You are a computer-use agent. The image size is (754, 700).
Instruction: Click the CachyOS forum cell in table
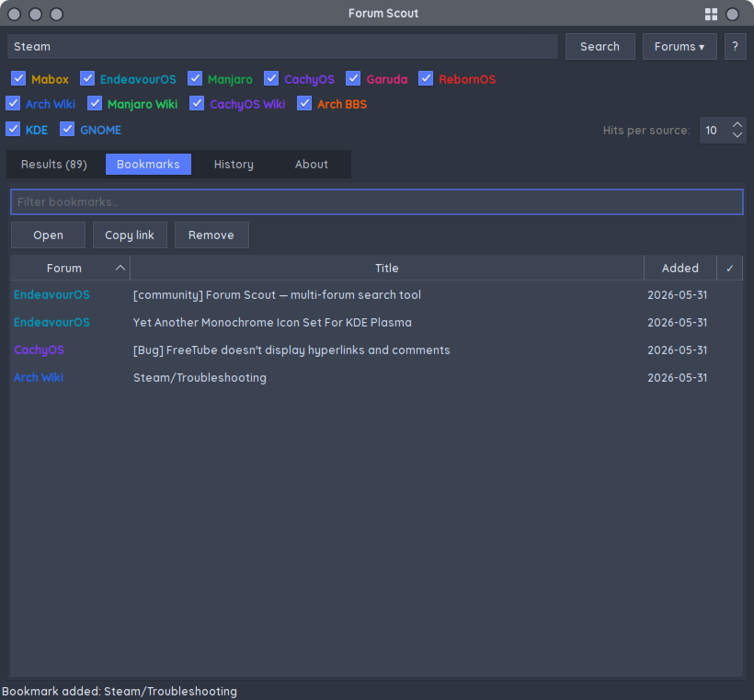39,350
